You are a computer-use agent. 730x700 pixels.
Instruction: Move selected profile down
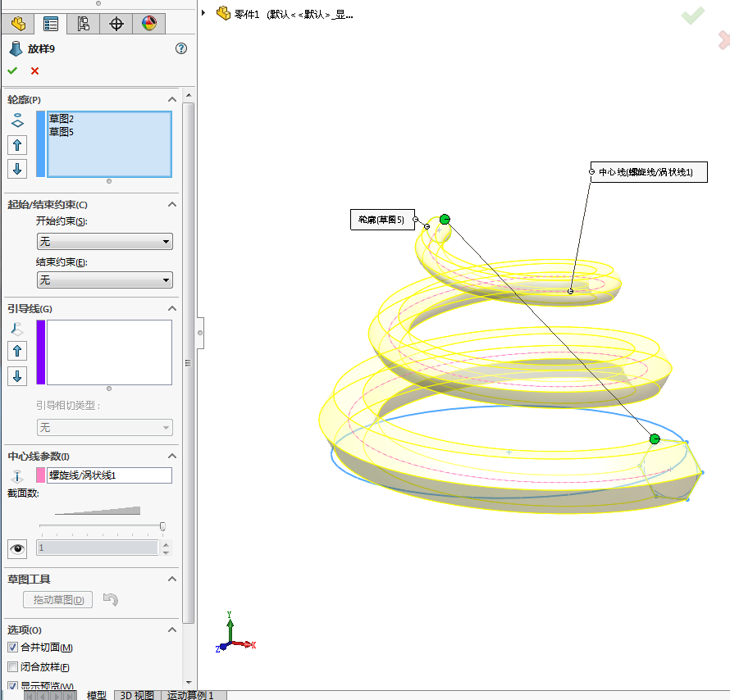17,168
